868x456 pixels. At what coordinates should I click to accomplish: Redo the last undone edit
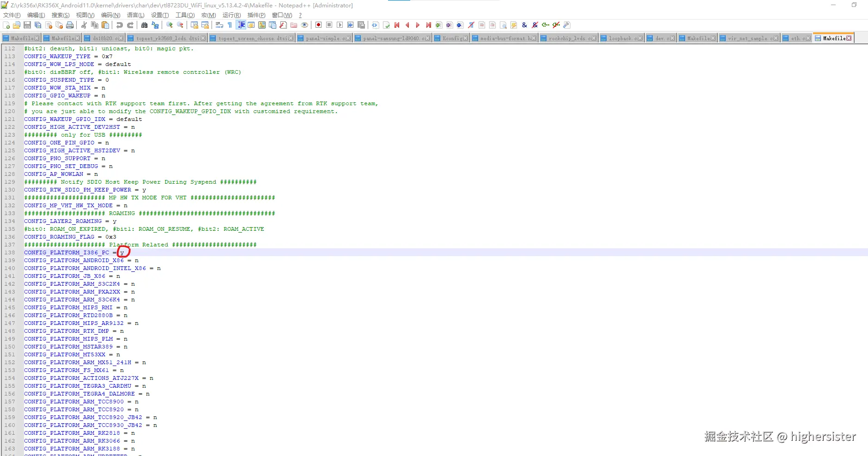[130, 25]
